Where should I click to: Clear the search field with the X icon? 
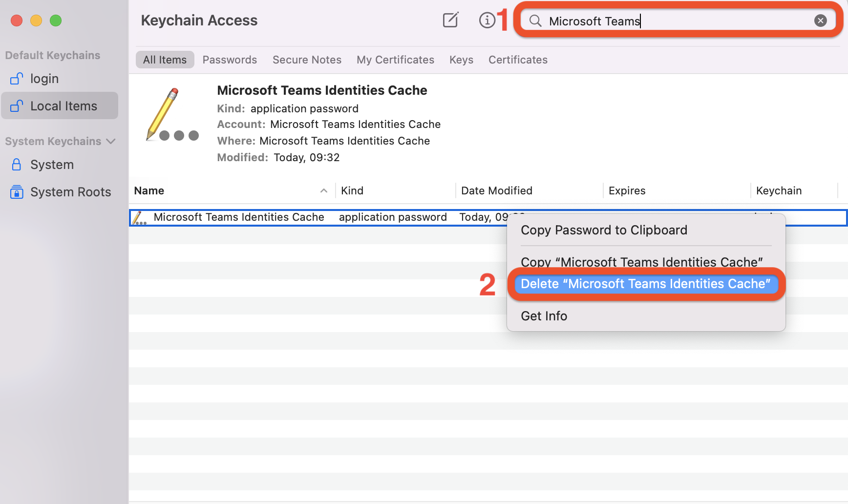click(x=820, y=21)
